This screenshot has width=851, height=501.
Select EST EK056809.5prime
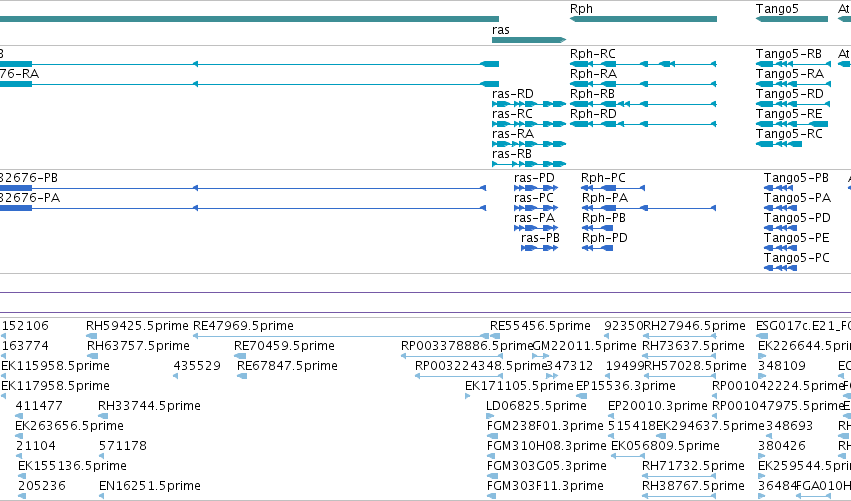[665, 446]
